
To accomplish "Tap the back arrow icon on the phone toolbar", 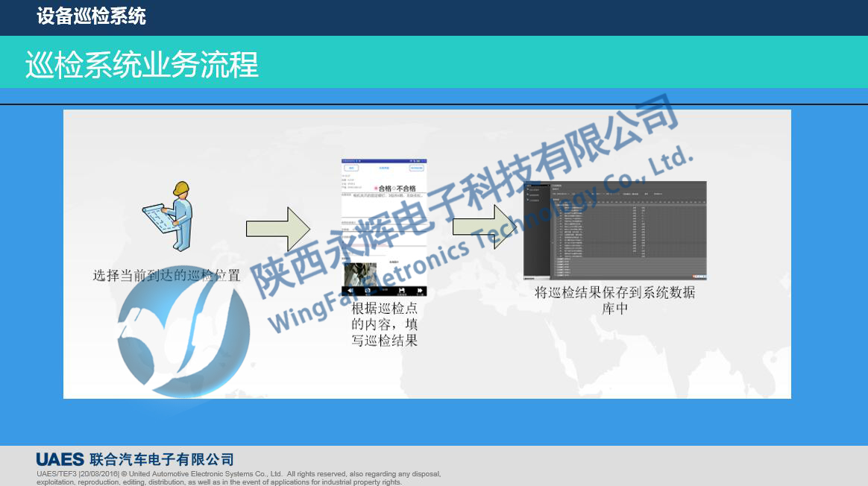I will coord(349,290).
